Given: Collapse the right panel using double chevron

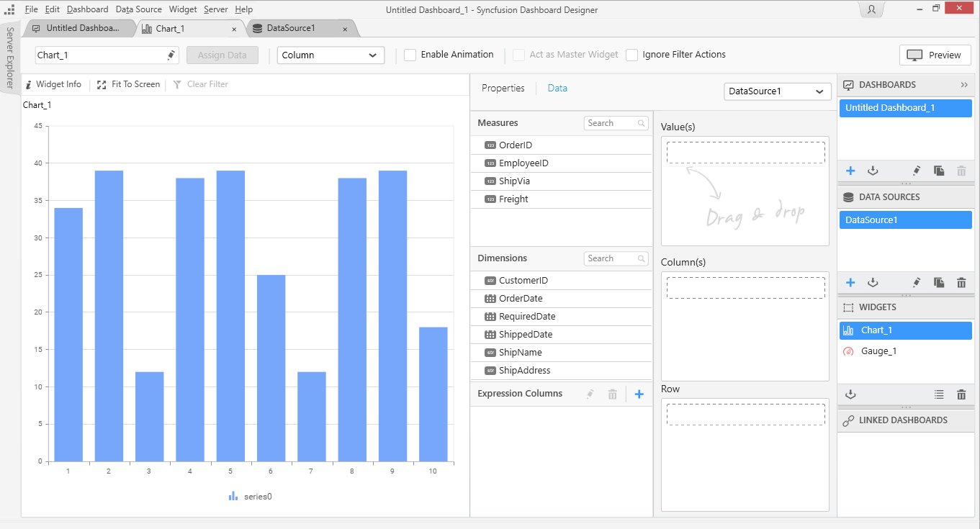Looking at the screenshot, I should [x=964, y=85].
